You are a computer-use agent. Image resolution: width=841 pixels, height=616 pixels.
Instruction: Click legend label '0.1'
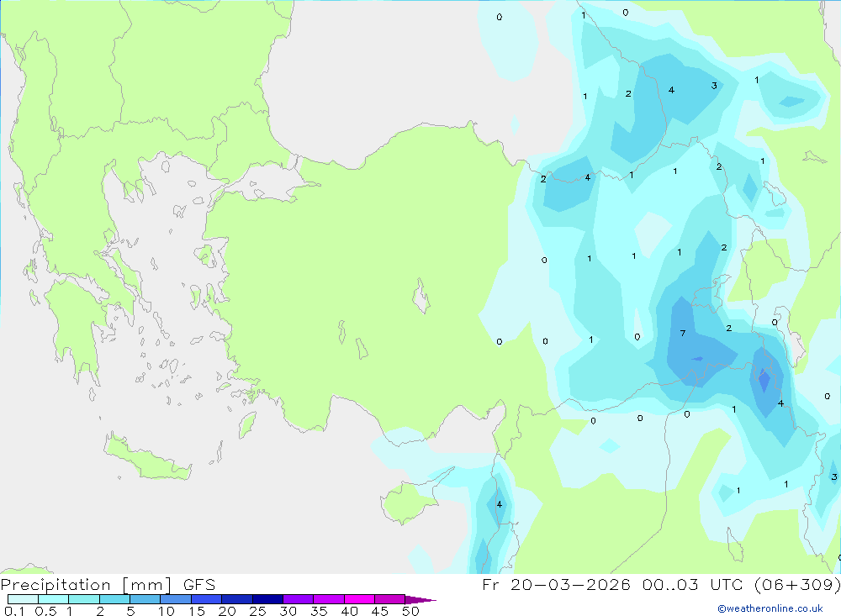click(x=14, y=611)
